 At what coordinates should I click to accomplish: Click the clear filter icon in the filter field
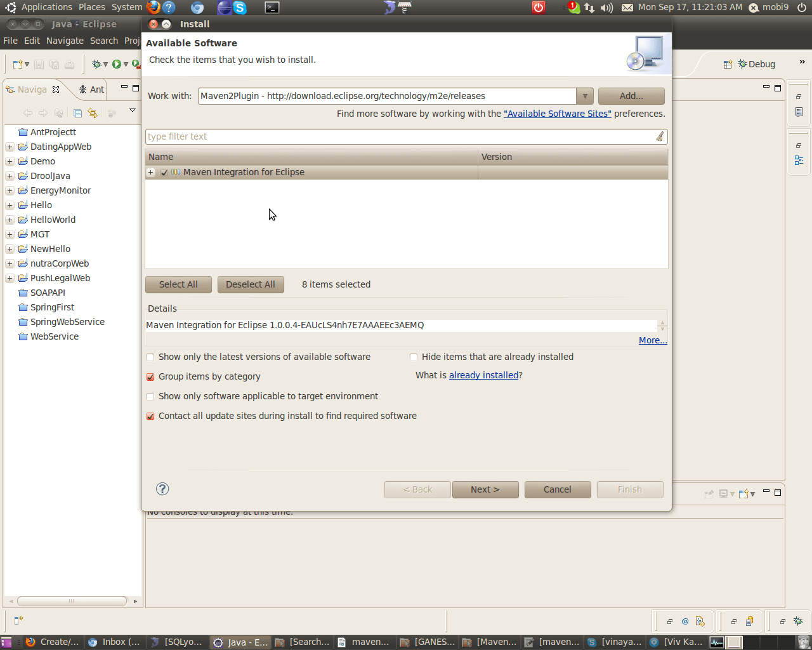(x=661, y=136)
